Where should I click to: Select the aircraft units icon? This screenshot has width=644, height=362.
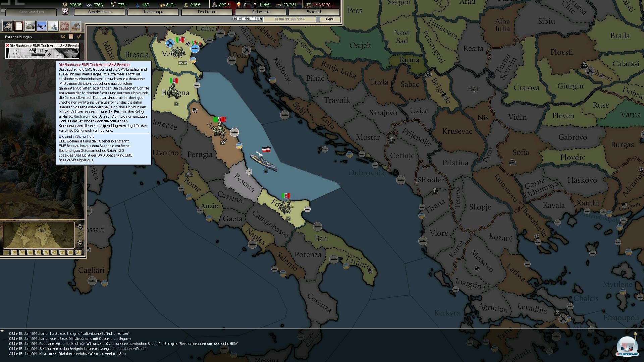[42, 26]
